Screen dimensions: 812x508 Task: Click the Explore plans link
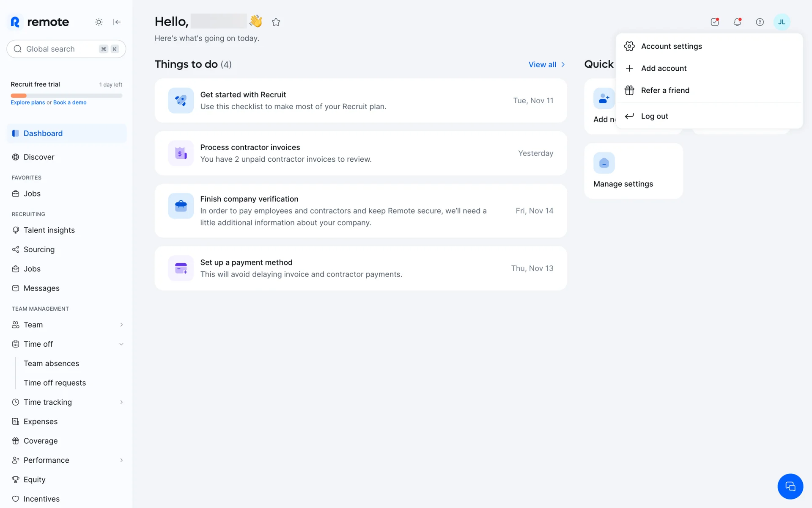[27, 102]
